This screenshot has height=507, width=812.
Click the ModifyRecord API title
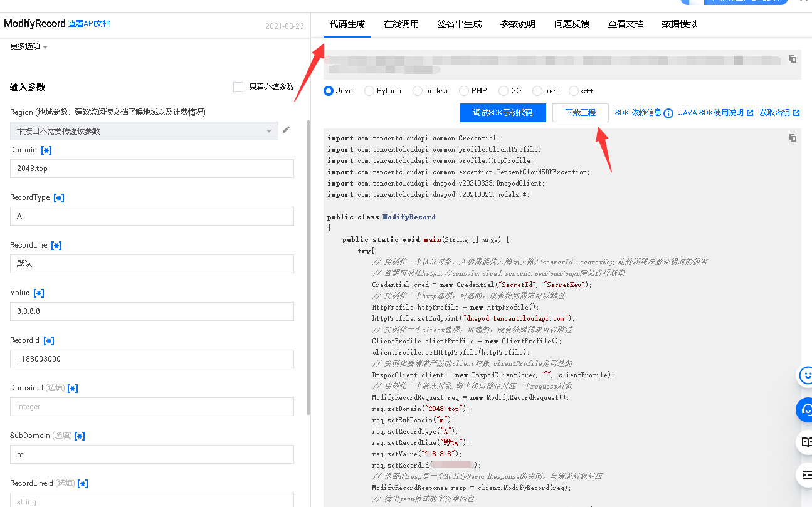click(x=34, y=24)
